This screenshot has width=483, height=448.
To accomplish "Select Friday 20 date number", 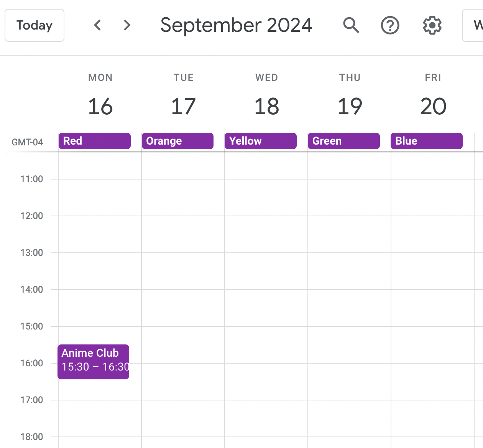I will click(x=433, y=106).
